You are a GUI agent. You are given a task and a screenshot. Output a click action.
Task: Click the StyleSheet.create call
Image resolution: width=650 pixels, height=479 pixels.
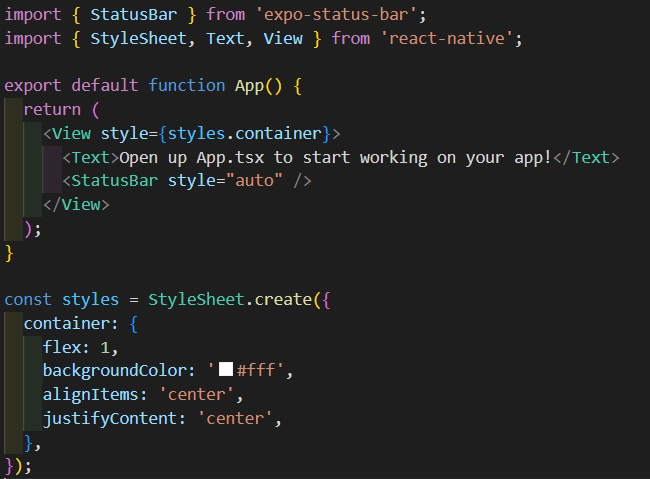pos(230,299)
